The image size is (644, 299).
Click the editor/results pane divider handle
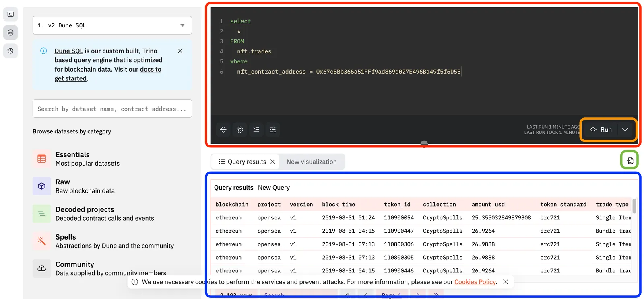424,144
